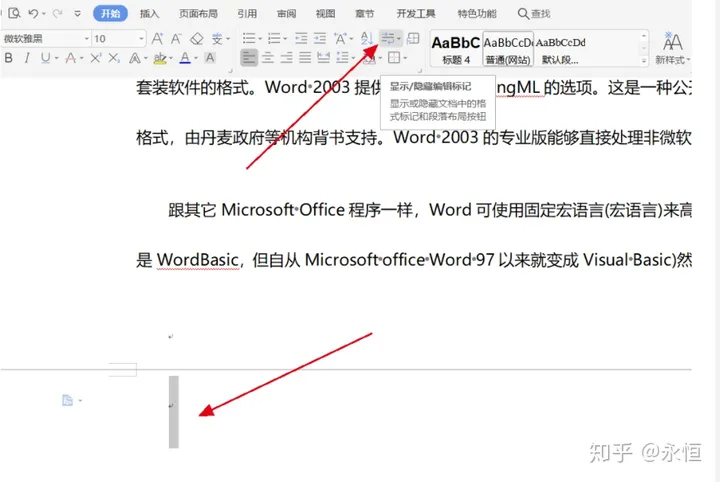Click the 新样式 button
The height and width of the screenshot is (482, 720).
[674, 47]
